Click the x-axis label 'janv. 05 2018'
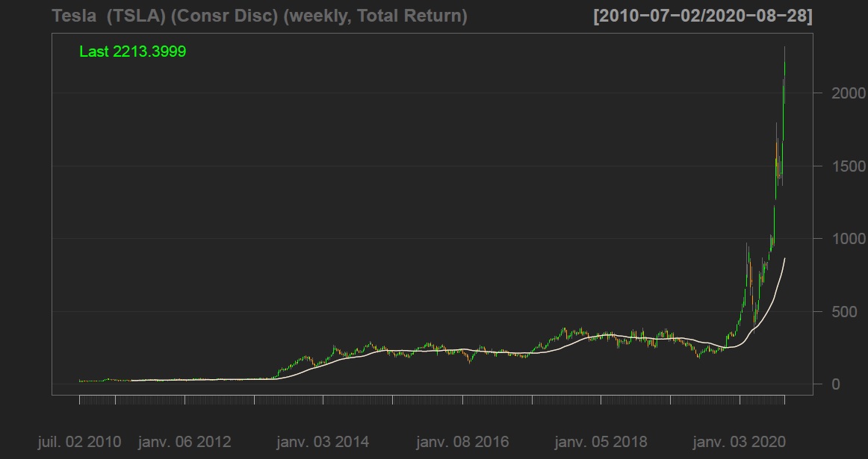This screenshot has width=868, height=459. [x=601, y=442]
